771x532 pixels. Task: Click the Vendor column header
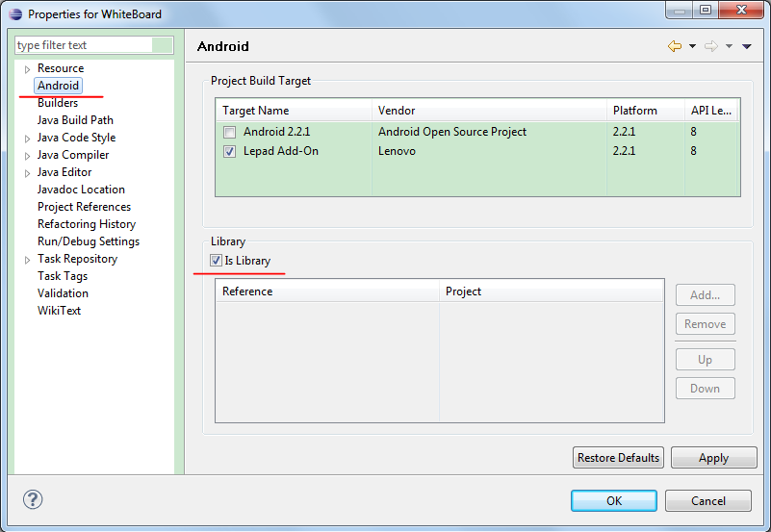point(489,111)
